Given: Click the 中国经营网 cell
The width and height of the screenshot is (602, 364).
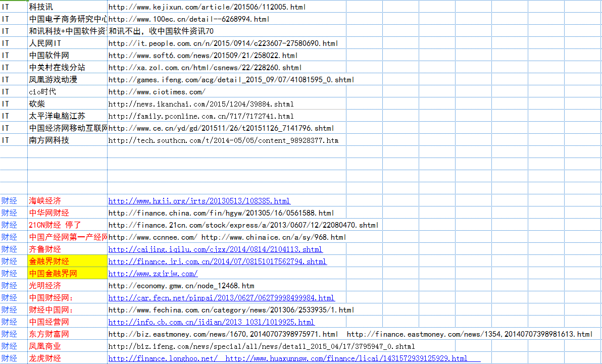Looking at the screenshot, I should [68, 322].
